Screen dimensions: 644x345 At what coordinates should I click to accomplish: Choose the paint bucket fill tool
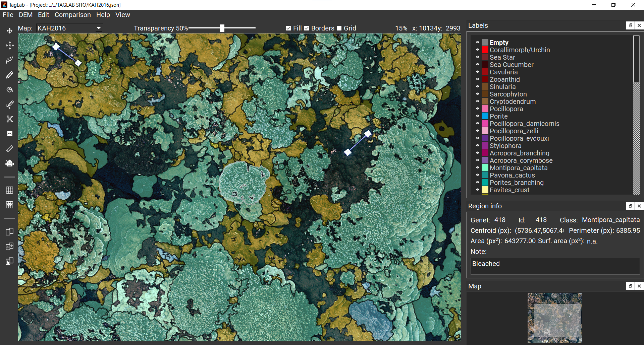pyautogui.click(x=9, y=90)
